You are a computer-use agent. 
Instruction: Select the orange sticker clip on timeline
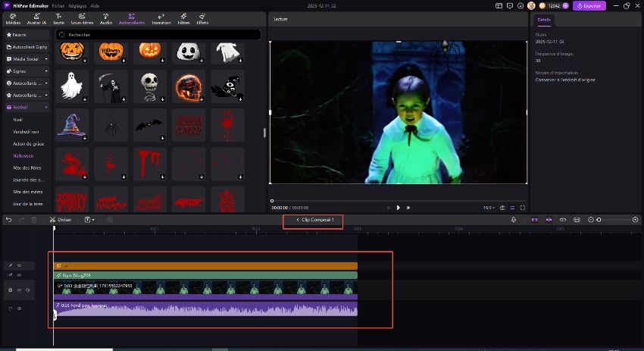coord(205,266)
